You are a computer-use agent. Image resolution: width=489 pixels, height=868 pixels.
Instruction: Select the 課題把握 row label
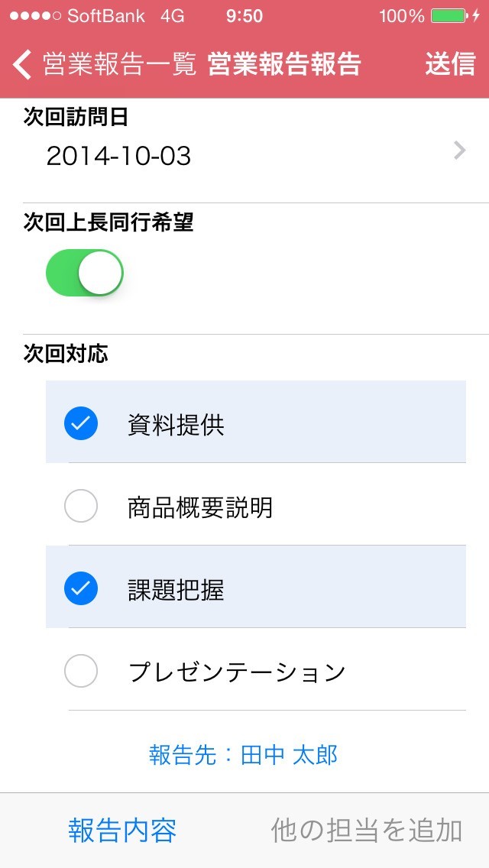tap(176, 589)
